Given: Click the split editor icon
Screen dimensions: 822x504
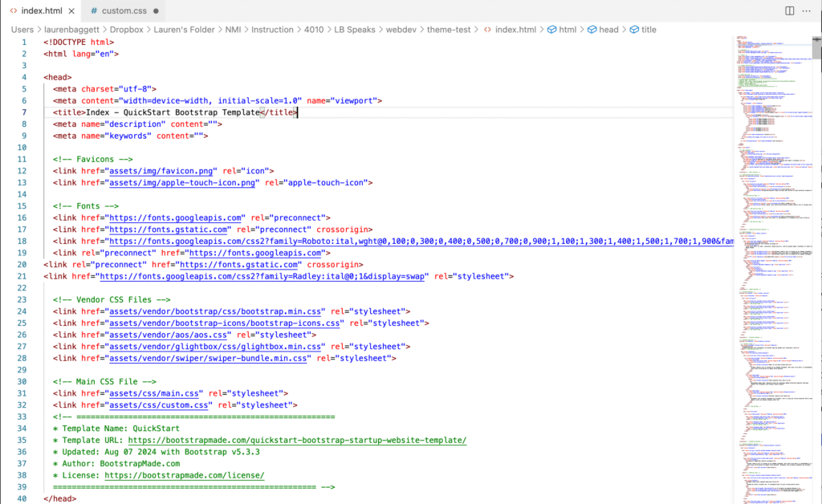Looking at the screenshot, I should 790,10.
